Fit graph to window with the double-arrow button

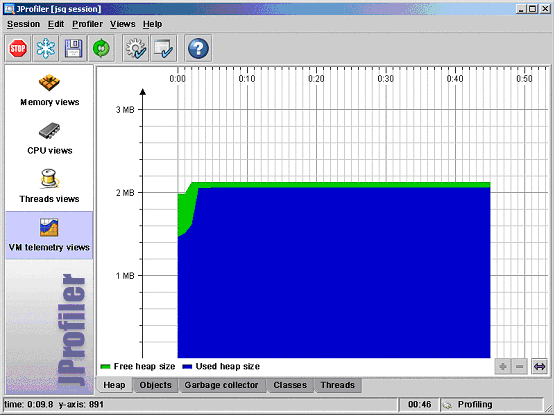540,367
